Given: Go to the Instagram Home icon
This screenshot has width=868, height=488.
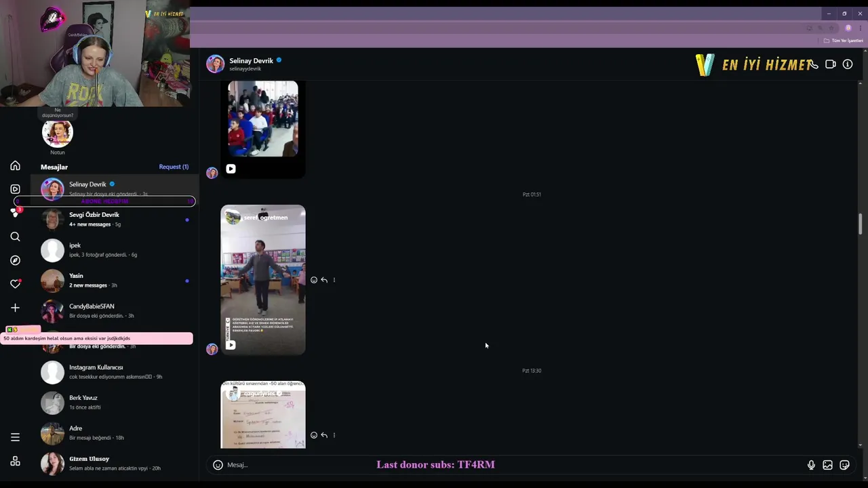Looking at the screenshot, I should click(x=15, y=166).
